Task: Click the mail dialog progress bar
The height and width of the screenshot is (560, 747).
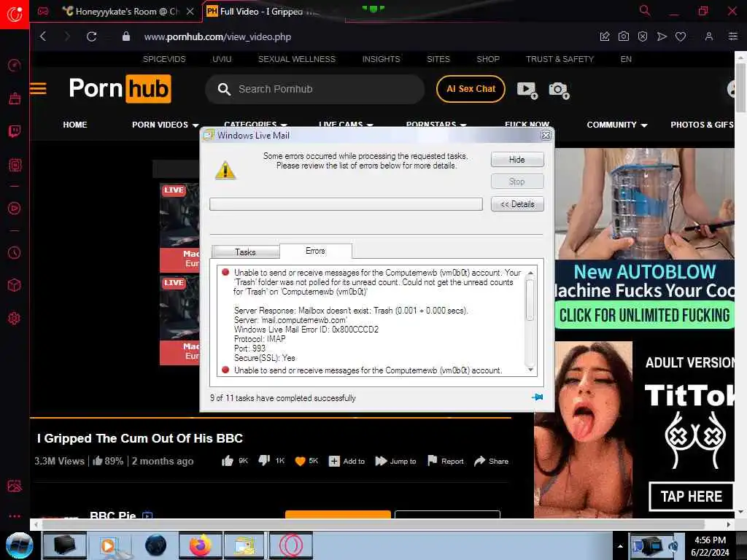Action: [x=346, y=204]
